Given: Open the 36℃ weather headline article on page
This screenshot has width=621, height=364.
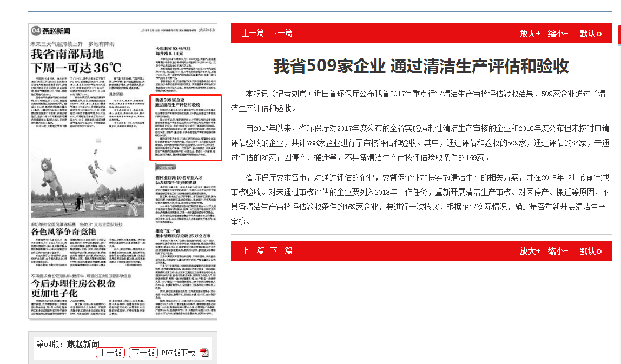Looking at the screenshot, I should pos(76,61).
